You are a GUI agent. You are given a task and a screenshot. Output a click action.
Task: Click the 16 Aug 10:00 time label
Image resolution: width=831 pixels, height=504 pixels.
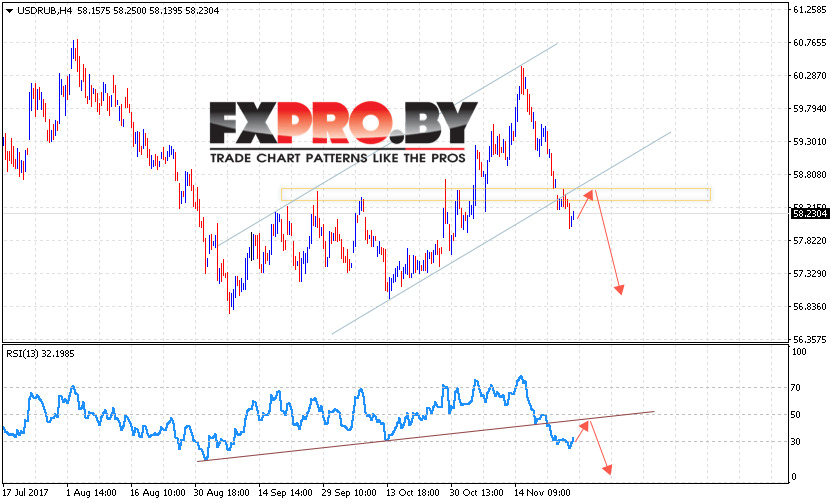157,492
